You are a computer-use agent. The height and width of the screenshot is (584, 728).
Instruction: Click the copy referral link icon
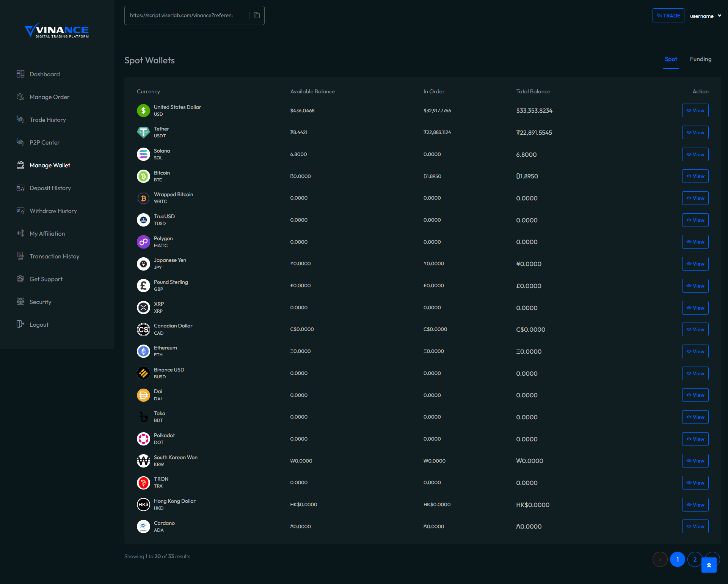[257, 16]
